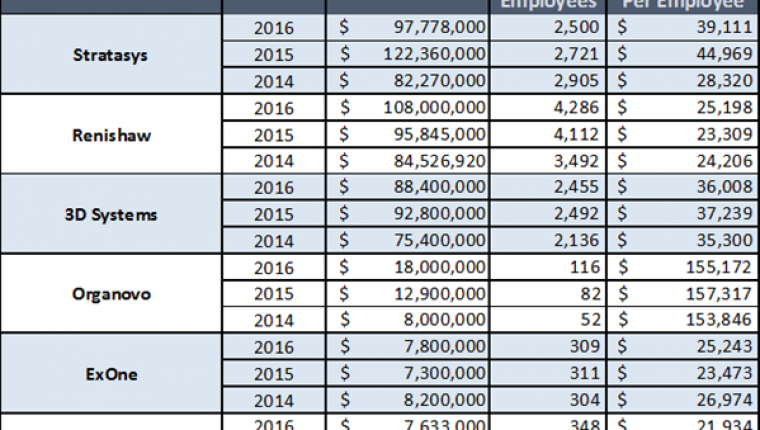Select the 7,800,000 amount cell
The width and height of the screenshot is (760, 430).
coord(408,347)
